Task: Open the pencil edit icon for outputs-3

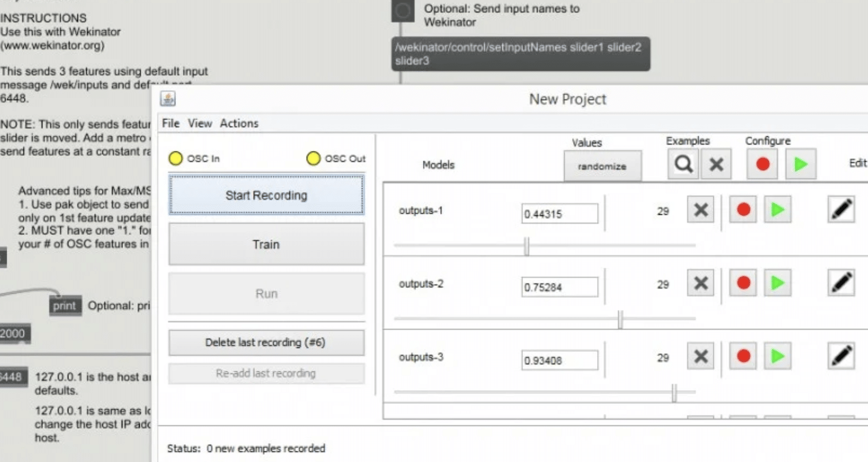Action: [841, 356]
